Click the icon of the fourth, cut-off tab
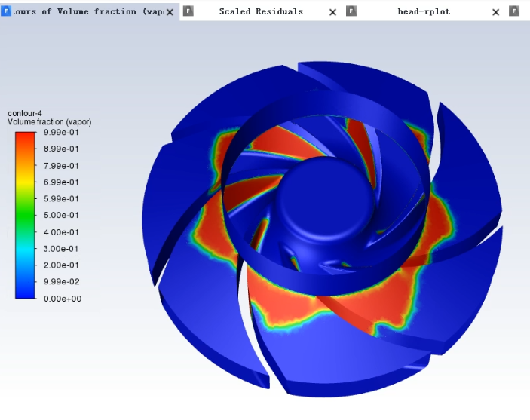 515,11
